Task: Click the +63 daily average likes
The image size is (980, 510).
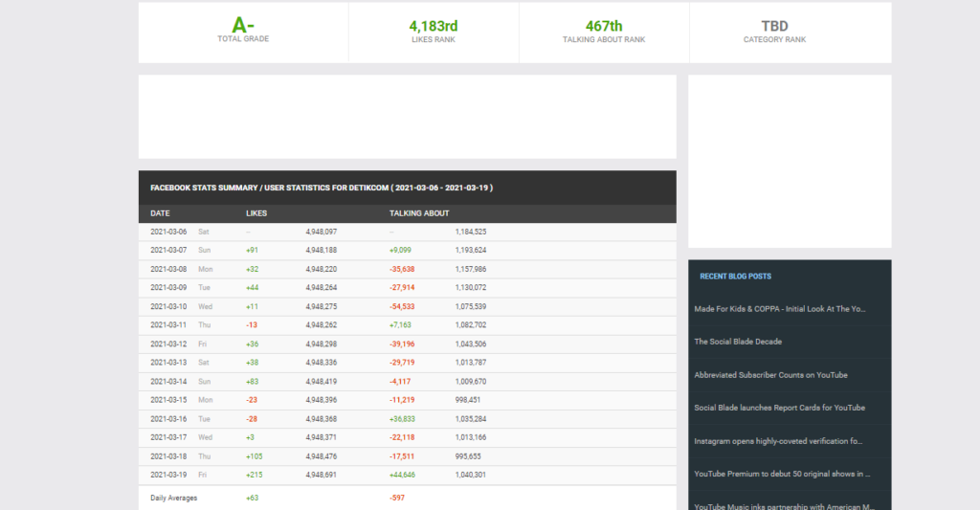Action: [252, 499]
